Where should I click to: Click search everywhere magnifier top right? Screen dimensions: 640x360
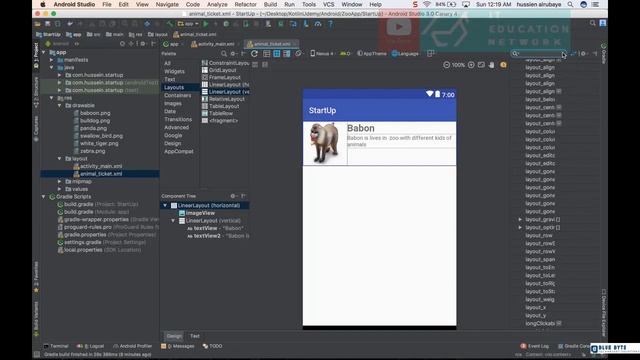click(x=592, y=23)
